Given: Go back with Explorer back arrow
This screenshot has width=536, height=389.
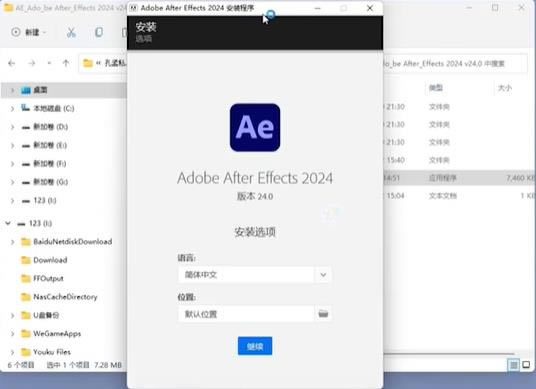Looking at the screenshot, I should click(12, 63).
